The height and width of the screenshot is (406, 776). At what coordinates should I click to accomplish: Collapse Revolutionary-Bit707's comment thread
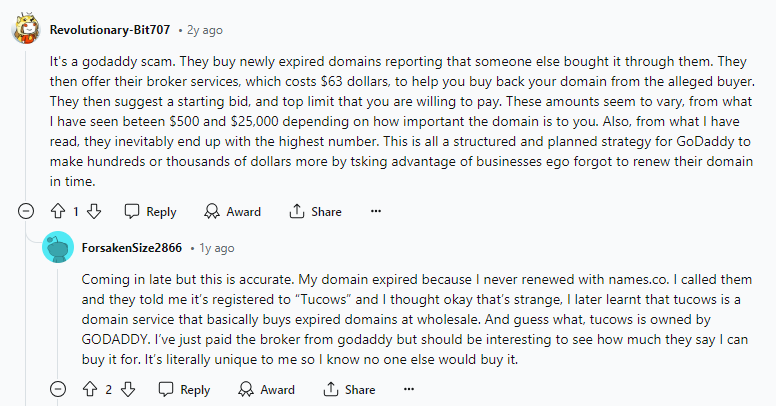[27, 212]
